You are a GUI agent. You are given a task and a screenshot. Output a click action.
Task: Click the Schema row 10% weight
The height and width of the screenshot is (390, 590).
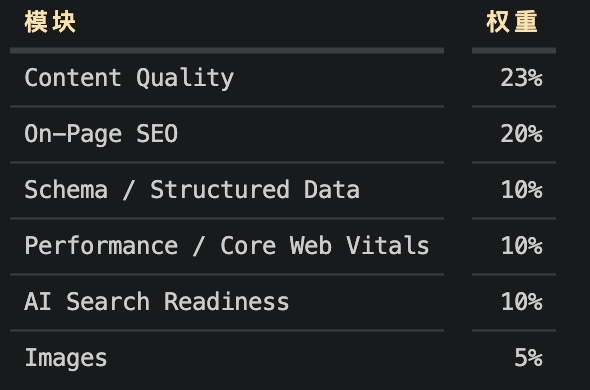(x=522, y=189)
